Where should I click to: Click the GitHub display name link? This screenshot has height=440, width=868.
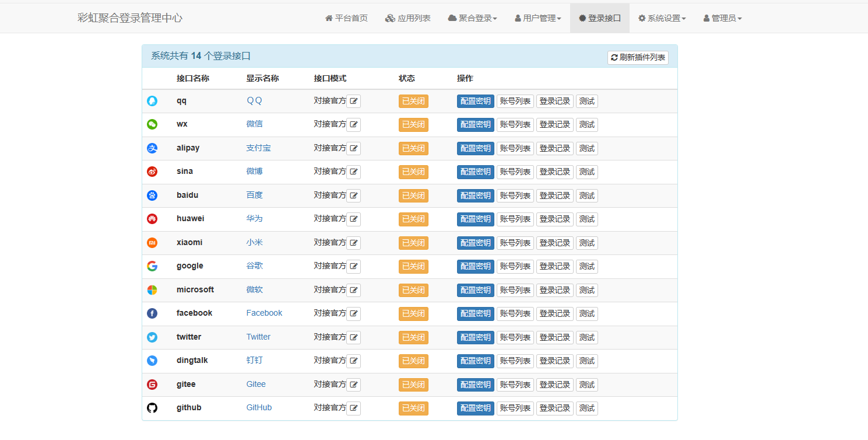point(259,407)
